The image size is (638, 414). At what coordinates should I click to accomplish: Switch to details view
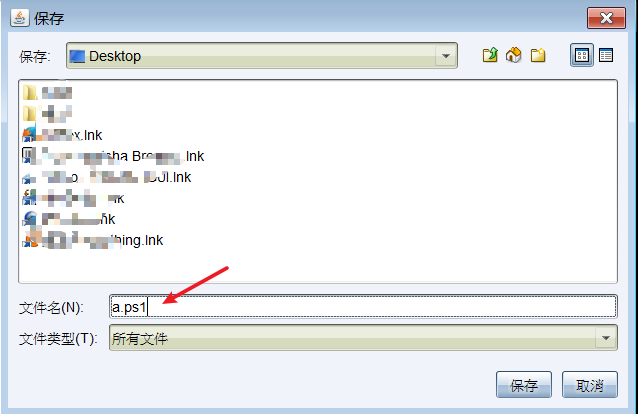[605, 55]
